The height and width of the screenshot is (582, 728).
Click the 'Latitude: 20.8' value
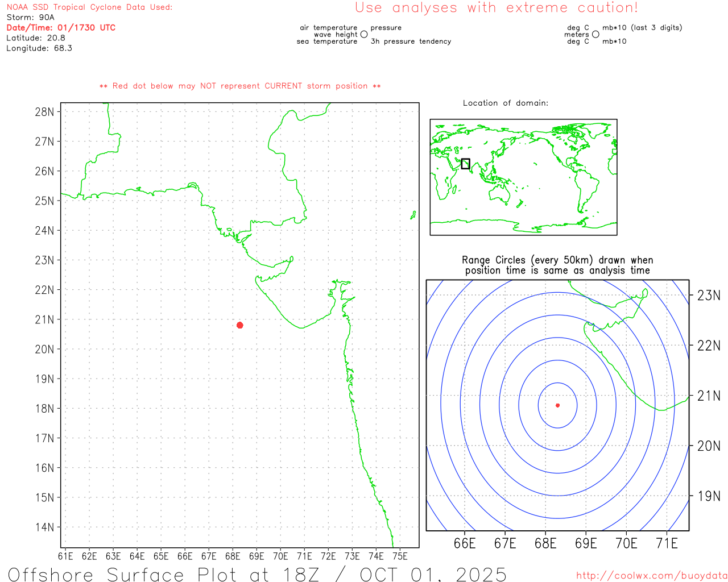pyautogui.click(x=36, y=38)
